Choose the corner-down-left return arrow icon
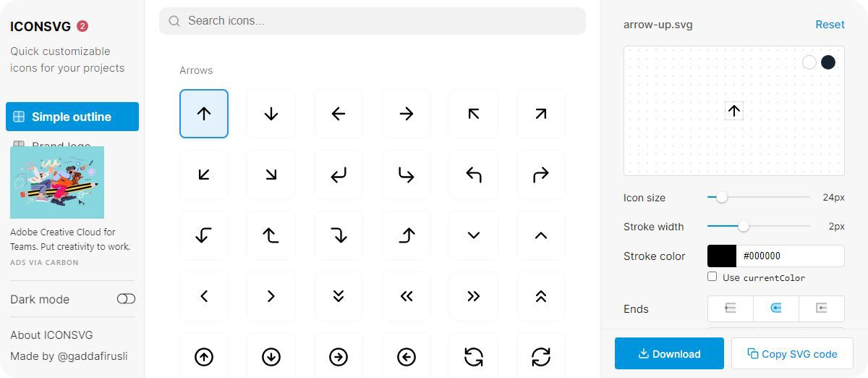This screenshot has width=868, height=378. pos(339,175)
